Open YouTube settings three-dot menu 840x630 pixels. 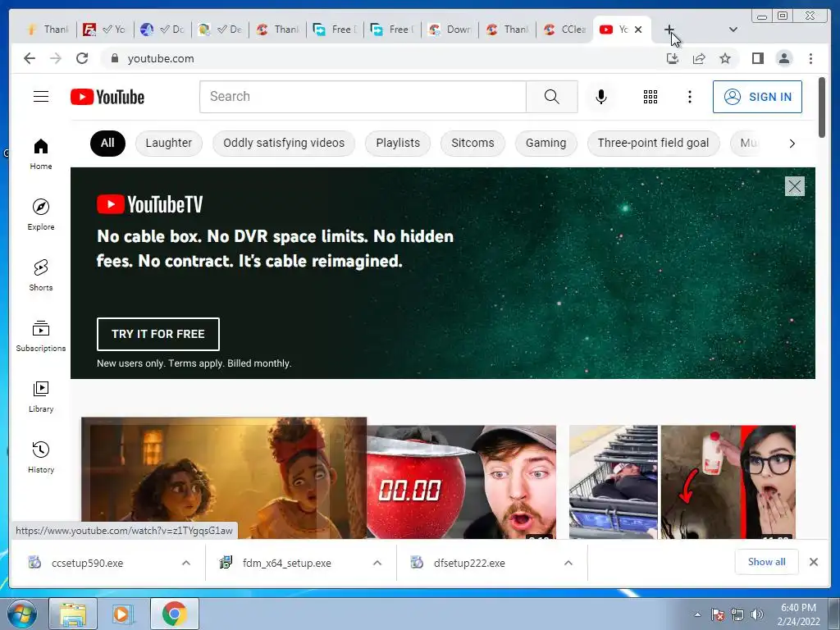coord(689,97)
